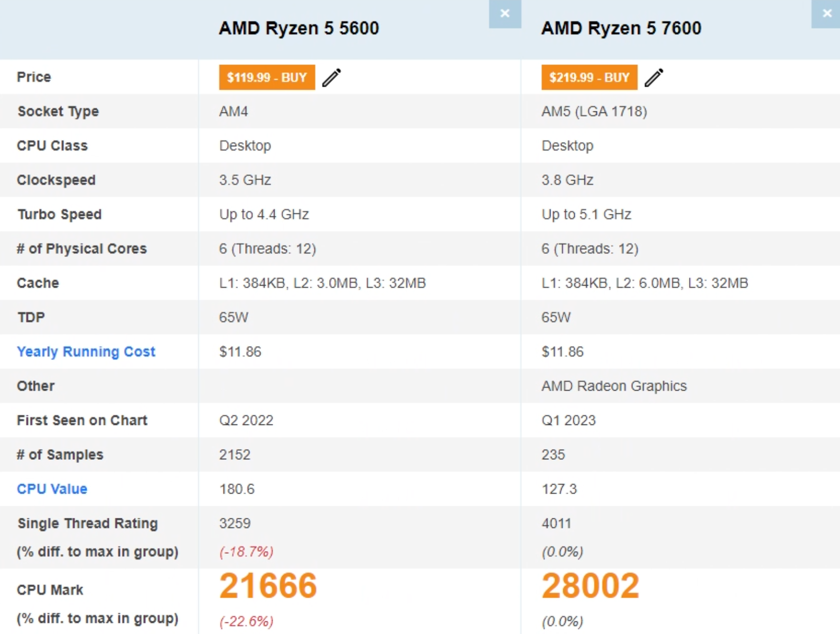Click the CPU Mark row label

[x=50, y=590]
